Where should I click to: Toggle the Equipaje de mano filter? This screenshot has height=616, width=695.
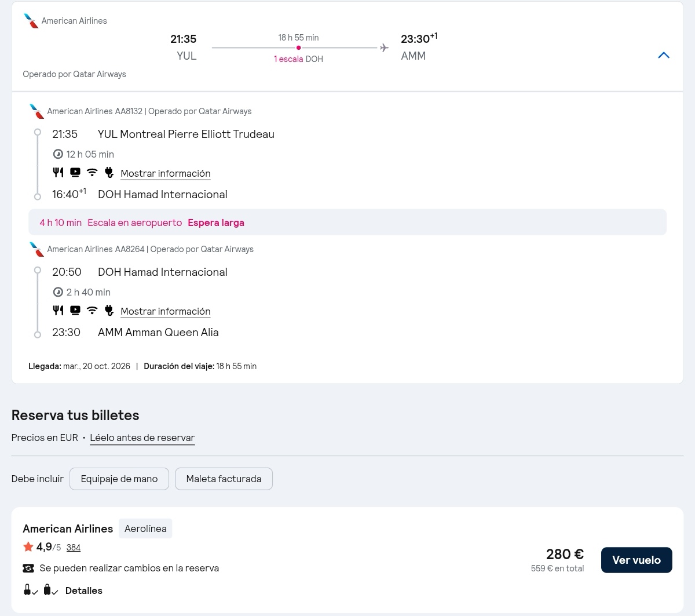click(x=119, y=479)
